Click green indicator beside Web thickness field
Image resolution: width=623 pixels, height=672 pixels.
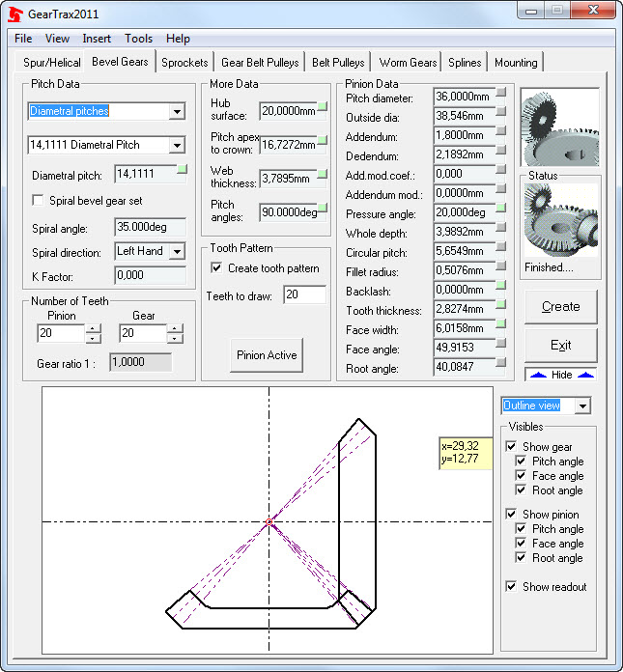[322, 174]
